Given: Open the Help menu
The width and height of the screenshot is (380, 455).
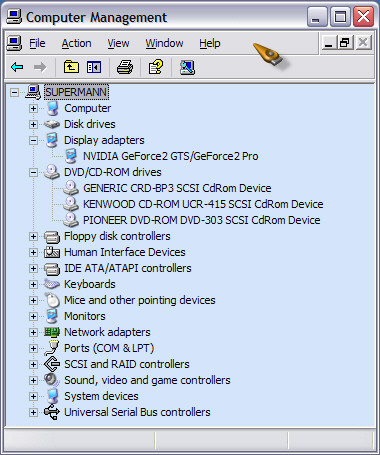Looking at the screenshot, I should [x=210, y=43].
